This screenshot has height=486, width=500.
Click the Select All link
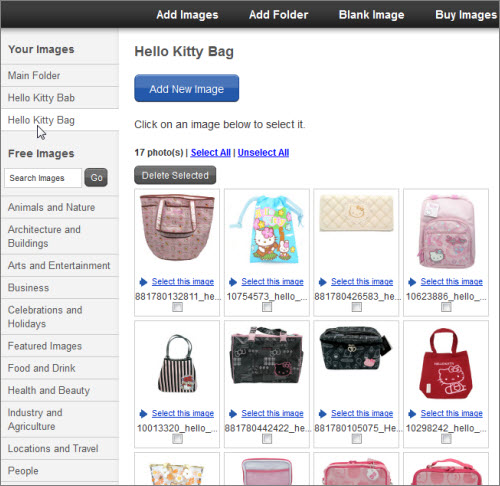(211, 153)
